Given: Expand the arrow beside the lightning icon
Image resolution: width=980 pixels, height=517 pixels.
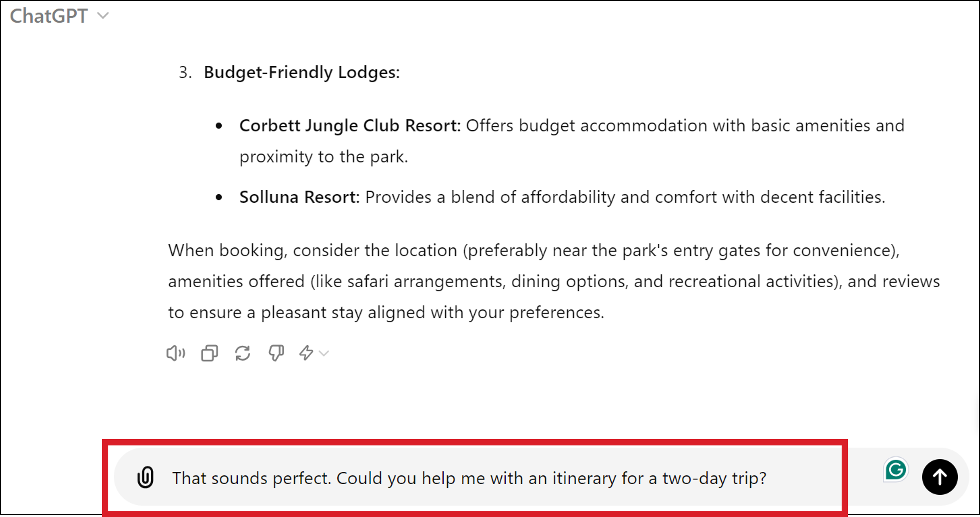Looking at the screenshot, I should coord(324,353).
